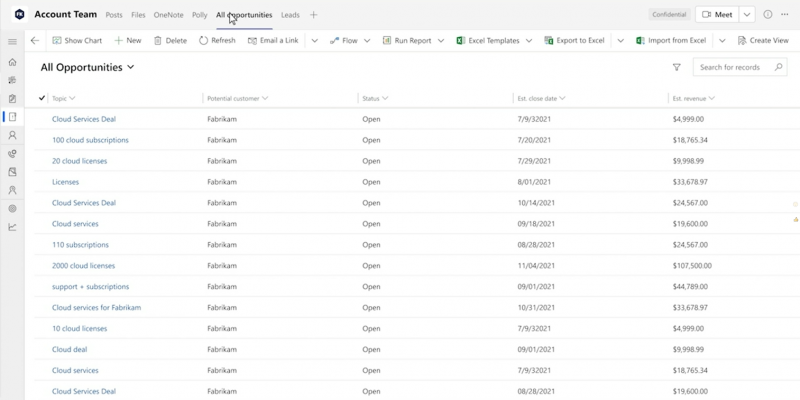This screenshot has width=800, height=400.
Task: Switch to the Polly tab
Action: click(199, 15)
